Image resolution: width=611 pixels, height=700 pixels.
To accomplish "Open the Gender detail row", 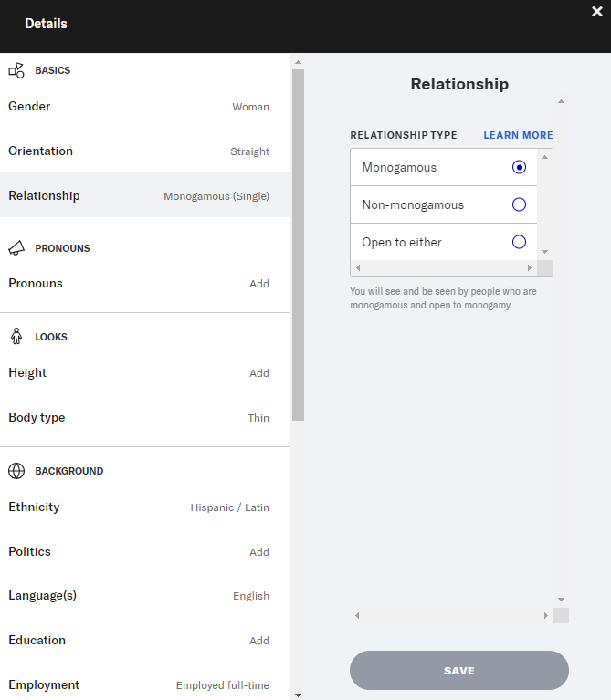I will (145, 106).
